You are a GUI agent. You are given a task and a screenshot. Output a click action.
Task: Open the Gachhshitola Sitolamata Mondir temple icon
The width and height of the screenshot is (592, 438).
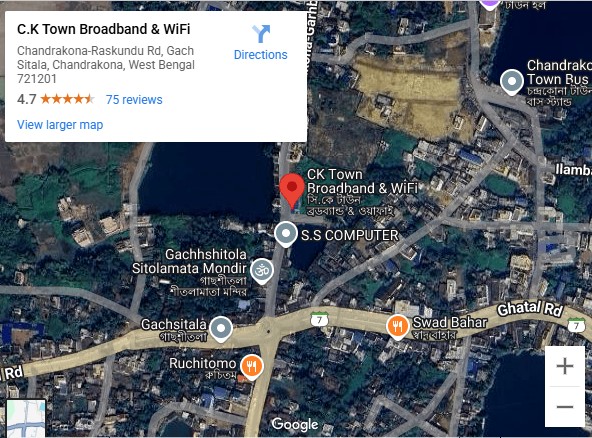[262, 271]
